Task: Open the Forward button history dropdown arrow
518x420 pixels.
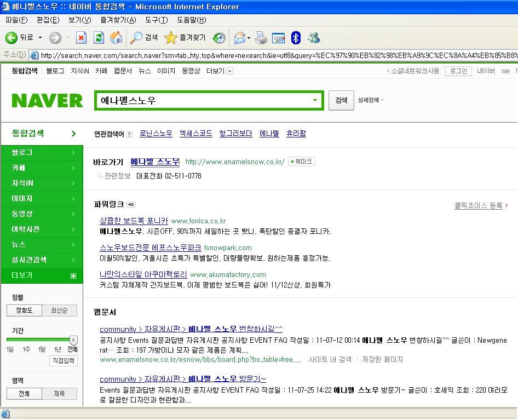Action: [x=68, y=38]
